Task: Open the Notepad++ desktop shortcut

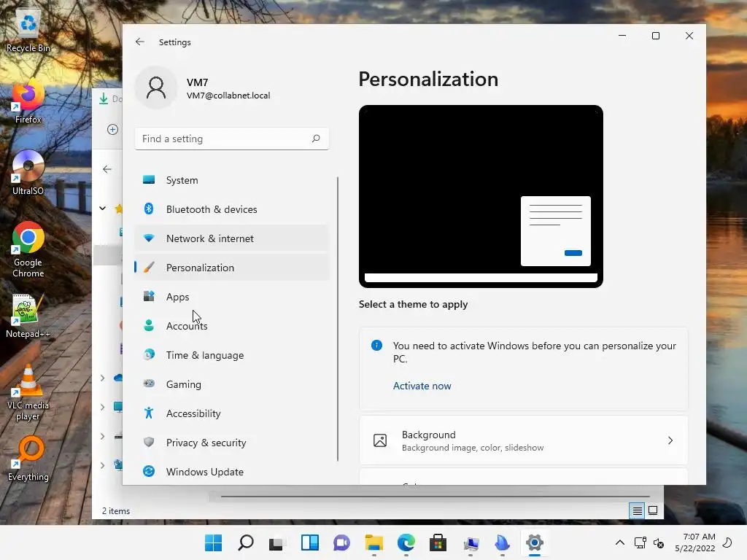Action: (28, 316)
